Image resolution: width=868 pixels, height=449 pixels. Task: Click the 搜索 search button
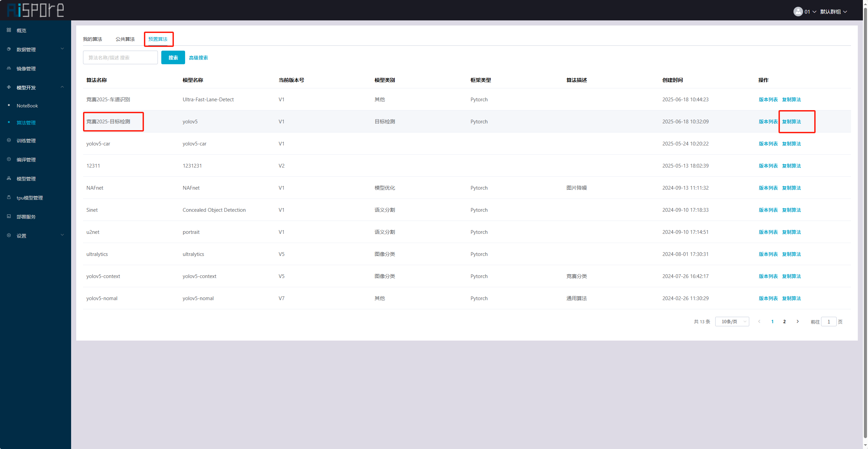click(173, 57)
